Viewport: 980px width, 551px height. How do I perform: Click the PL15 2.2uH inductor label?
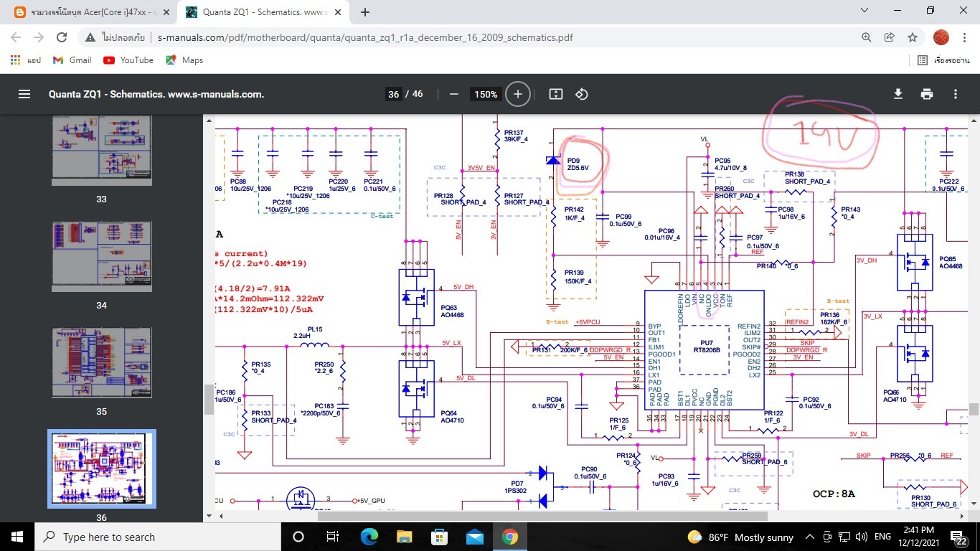(314, 332)
